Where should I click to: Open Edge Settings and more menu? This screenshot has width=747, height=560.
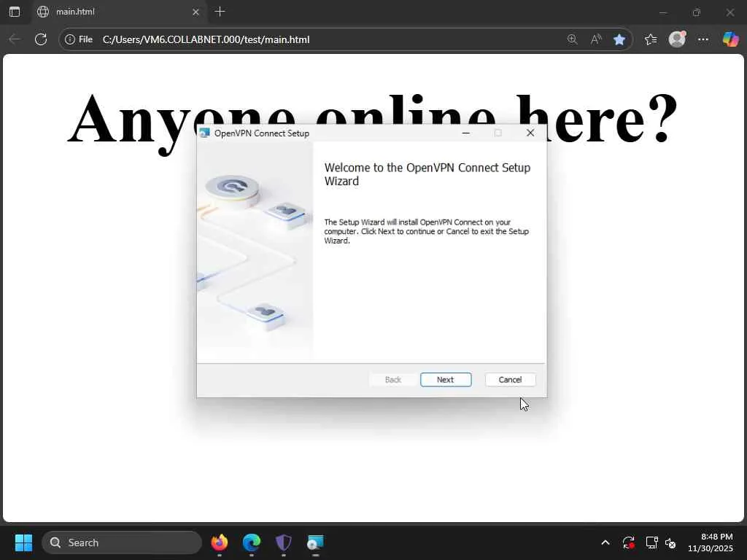click(x=703, y=39)
